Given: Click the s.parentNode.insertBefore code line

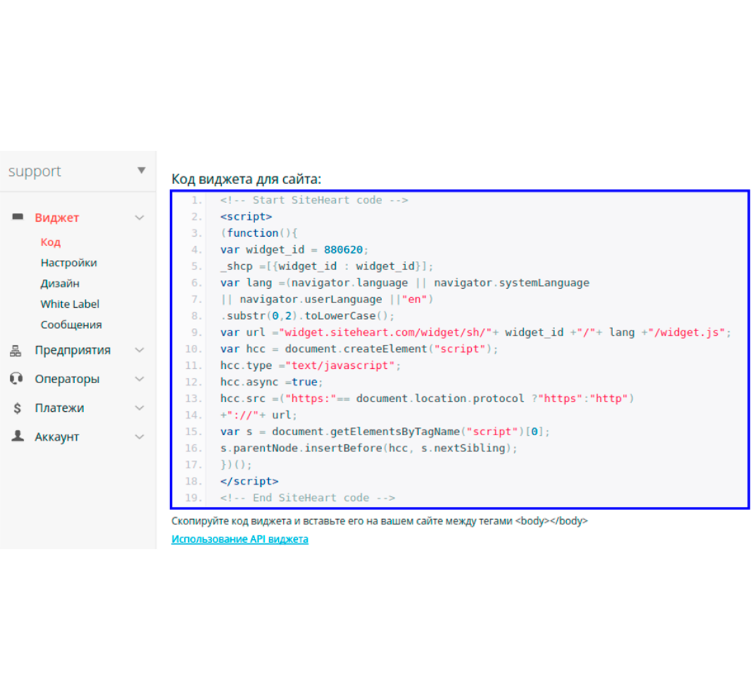Looking at the screenshot, I should click(x=369, y=448).
